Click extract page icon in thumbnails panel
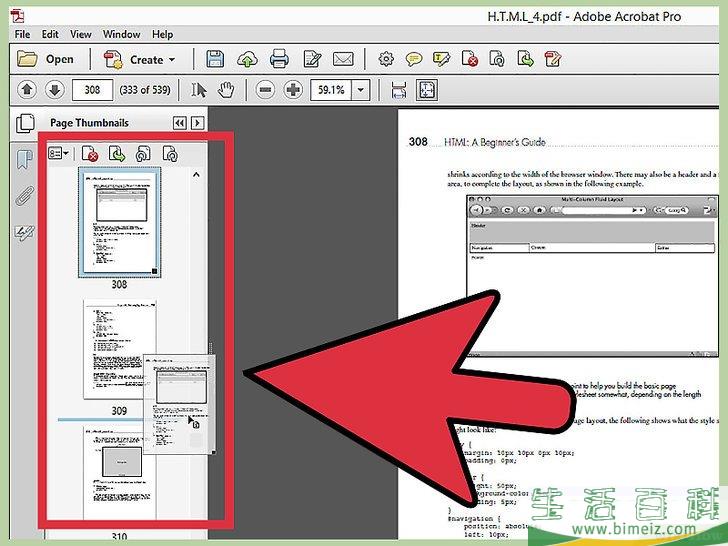This screenshot has height=546, width=728. pyautogui.click(x=117, y=154)
